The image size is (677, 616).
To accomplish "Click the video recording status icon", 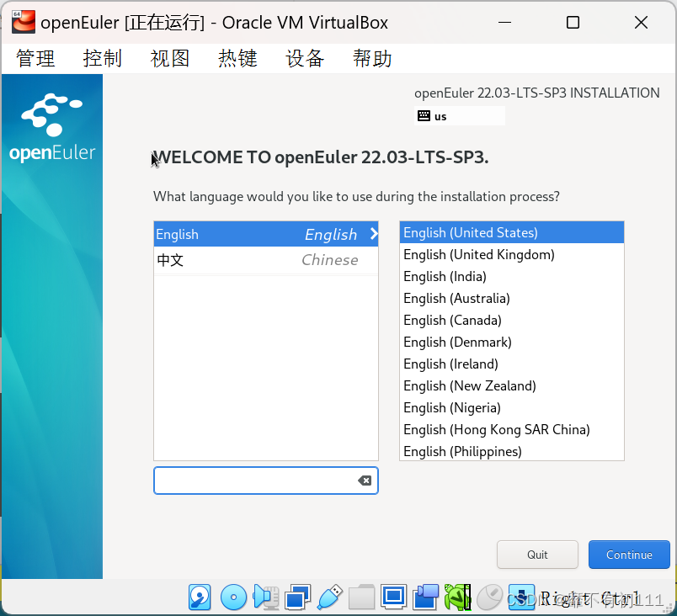I will (425, 597).
